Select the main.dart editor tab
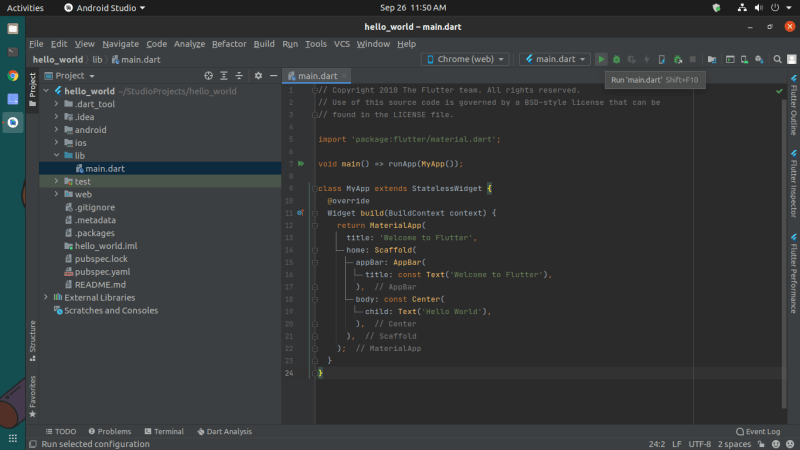The height and width of the screenshot is (450, 800). pos(317,76)
